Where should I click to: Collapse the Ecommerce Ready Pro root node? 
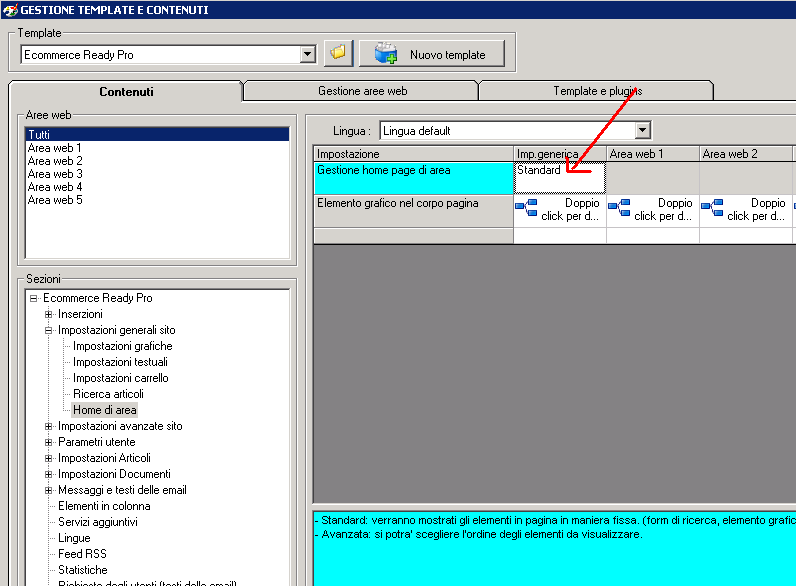click(x=34, y=298)
